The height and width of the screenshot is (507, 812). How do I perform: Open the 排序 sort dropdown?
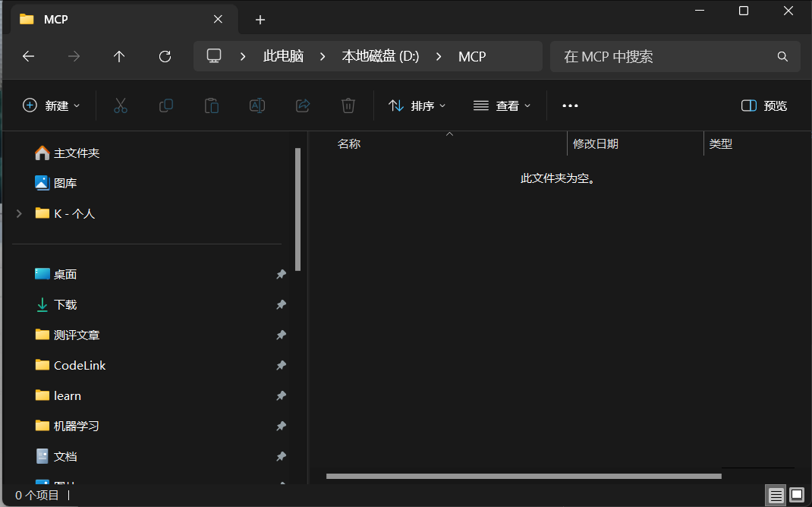pyautogui.click(x=417, y=105)
